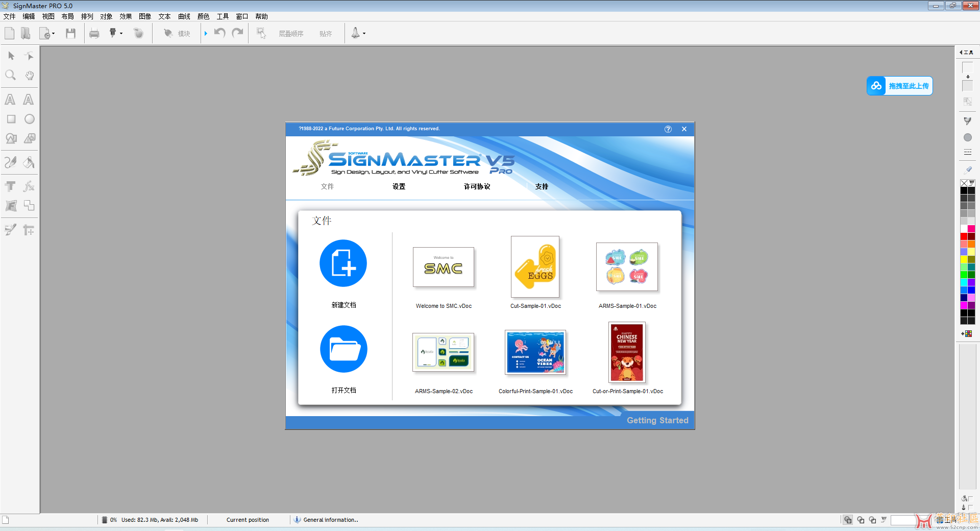Click the 新建文档 new document button
The width and height of the screenshot is (980, 531).
coord(344,263)
